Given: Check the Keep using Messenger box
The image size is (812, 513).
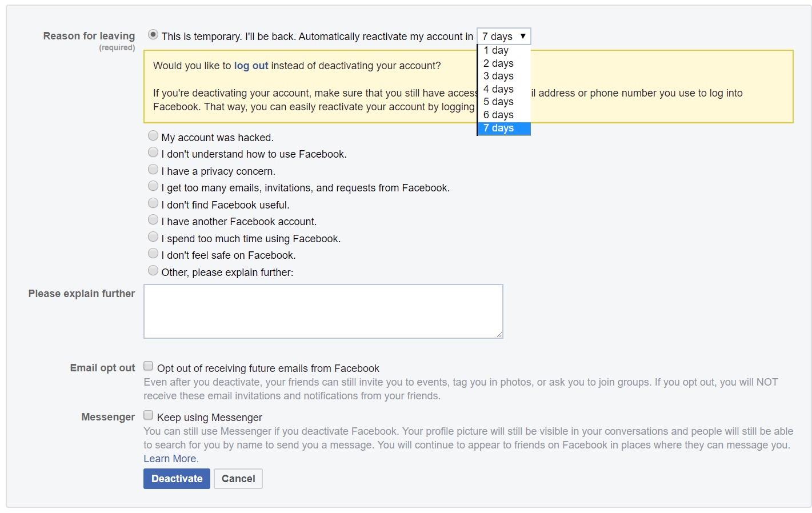Looking at the screenshot, I should click(149, 415).
